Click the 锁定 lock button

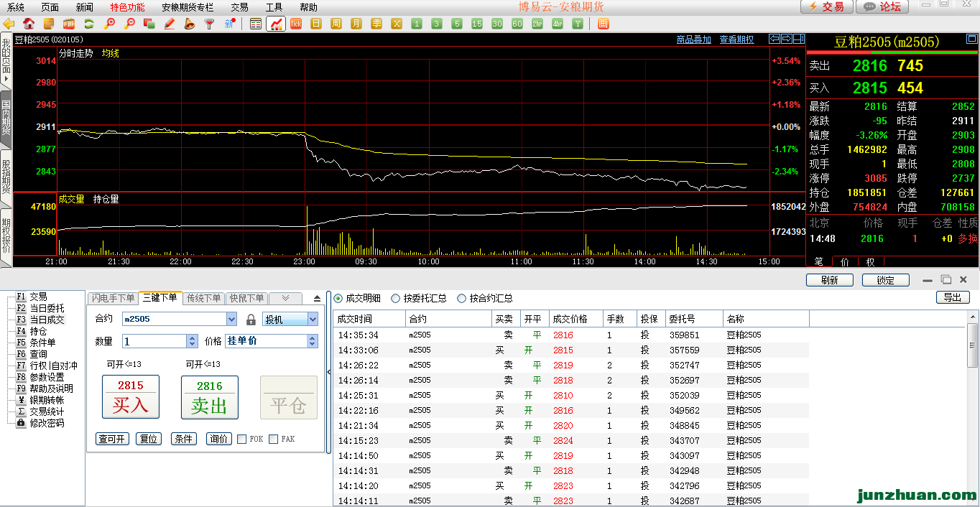[886, 280]
